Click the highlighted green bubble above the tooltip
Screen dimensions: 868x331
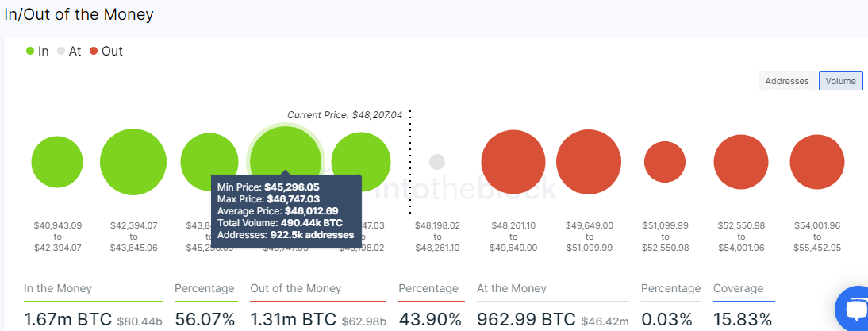tap(286, 160)
